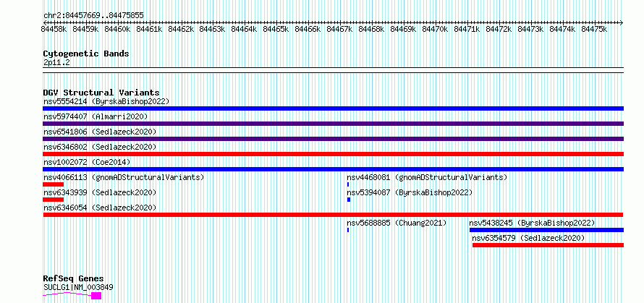Click the SUCLG1 magenta intron line
This screenshot has height=303, width=644.
(67, 294)
